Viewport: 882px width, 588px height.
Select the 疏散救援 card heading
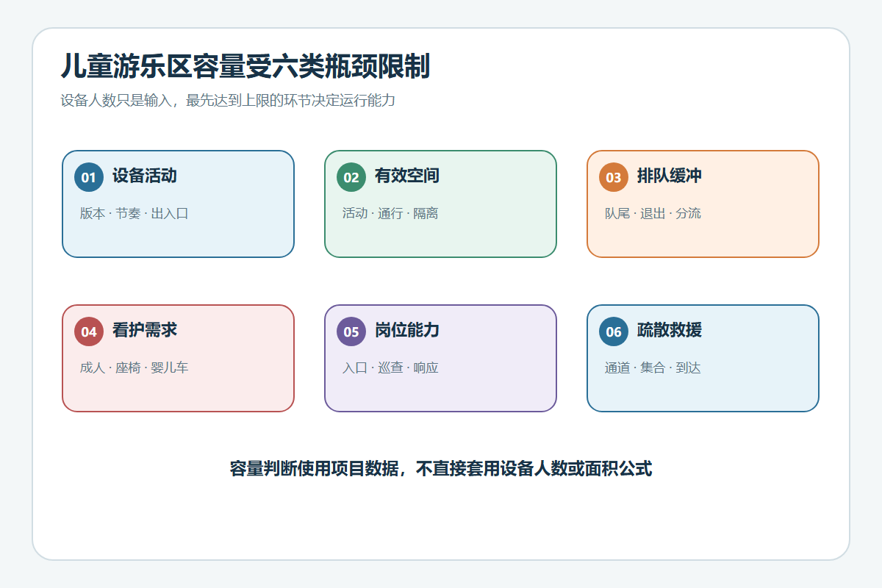(670, 331)
